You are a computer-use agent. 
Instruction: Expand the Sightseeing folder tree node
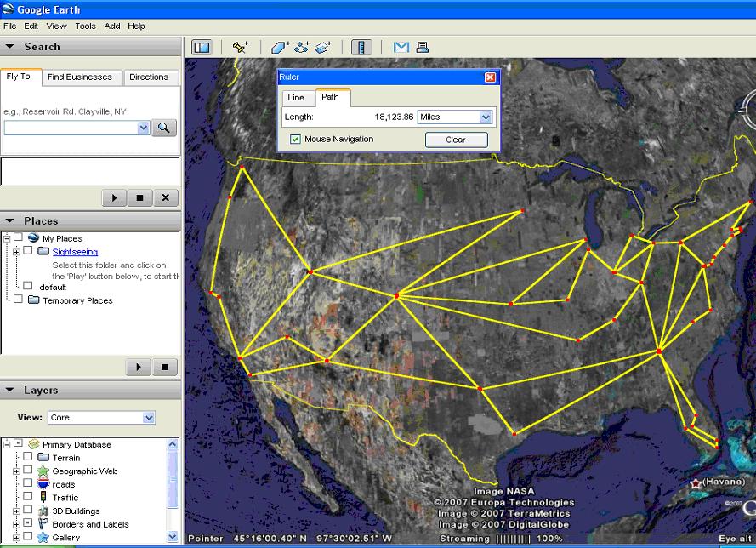tap(16, 251)
